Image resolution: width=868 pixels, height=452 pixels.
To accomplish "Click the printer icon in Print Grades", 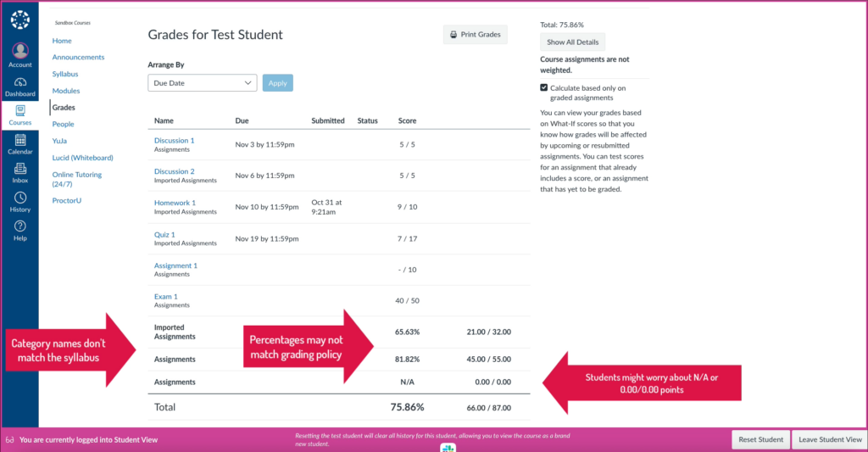I will tap(453, 34).
